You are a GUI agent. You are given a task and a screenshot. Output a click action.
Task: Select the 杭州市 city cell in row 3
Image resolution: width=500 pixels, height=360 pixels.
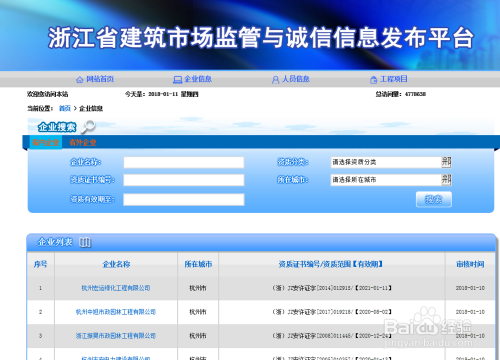(x=198, y=336)
